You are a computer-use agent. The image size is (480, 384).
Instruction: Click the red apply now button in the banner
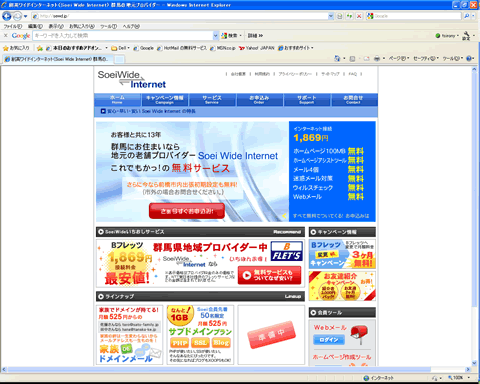point(187,211)
